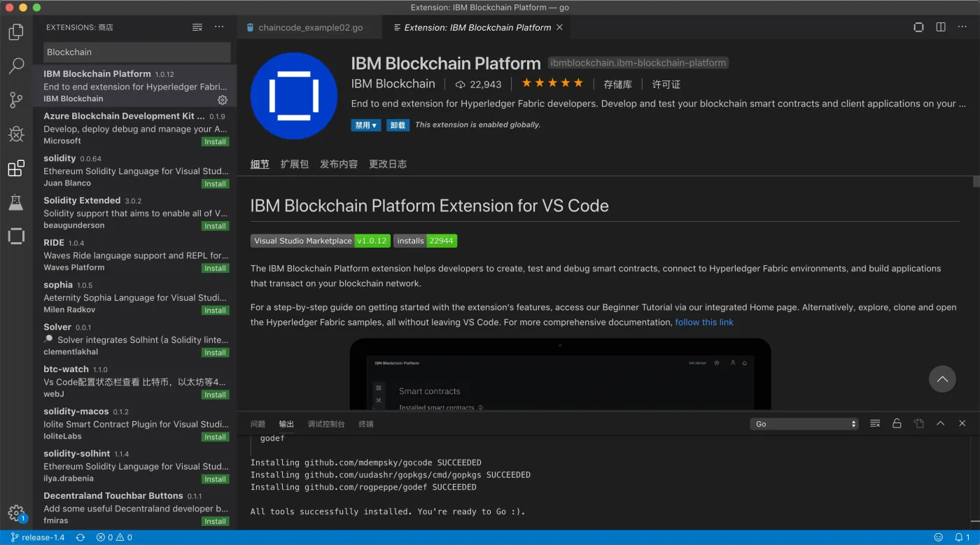Open the 存储库 repository link
Viewport: 980px width, 545px height.
(x=617, y=84)
